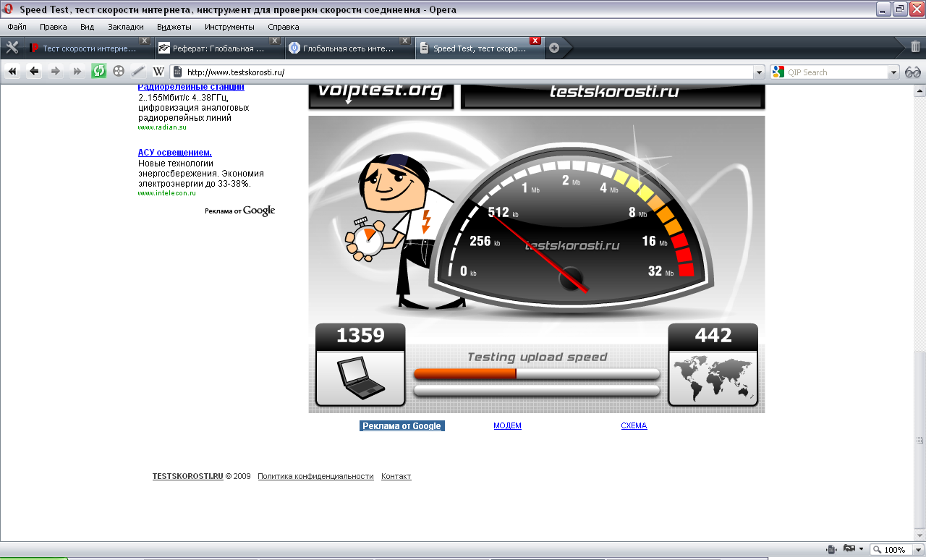The image size is (926, 560).
Task: Open the Контакт footer link
Action: pos(396,476)
